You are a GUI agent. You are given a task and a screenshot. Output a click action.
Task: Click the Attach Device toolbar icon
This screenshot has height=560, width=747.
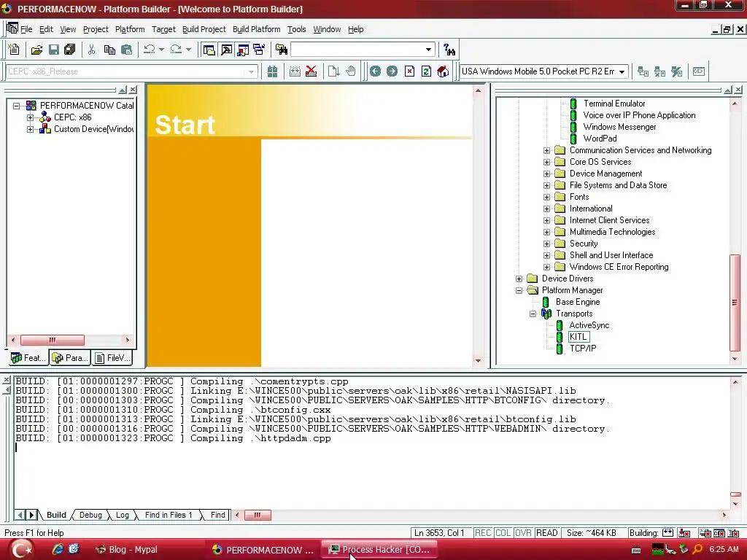pyautogui.click(x=643, y=71)
